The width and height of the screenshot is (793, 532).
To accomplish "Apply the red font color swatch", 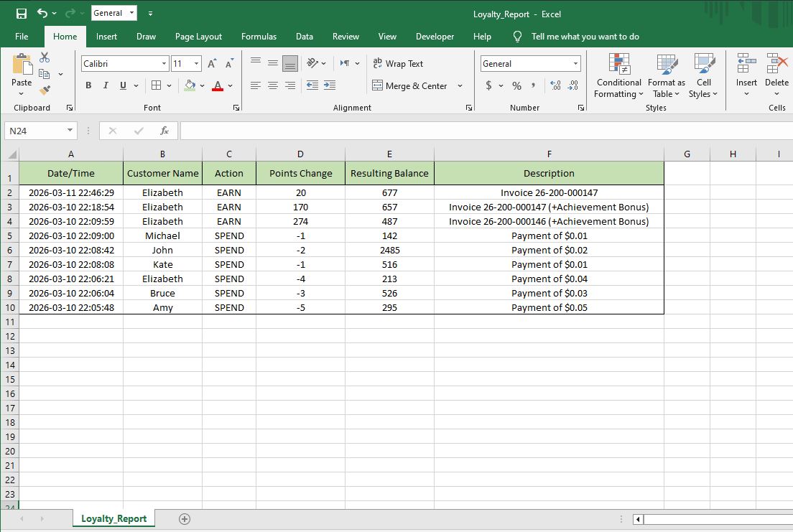I will click(218, 86).
